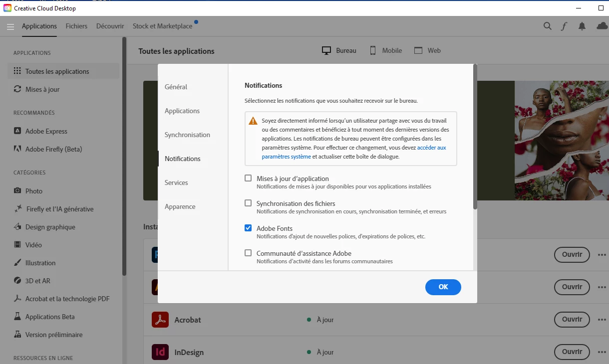This screenshot has height=364, width=609.
Task: Follow the accéder aux paramètres système link
Action: (x=354, y=152)
